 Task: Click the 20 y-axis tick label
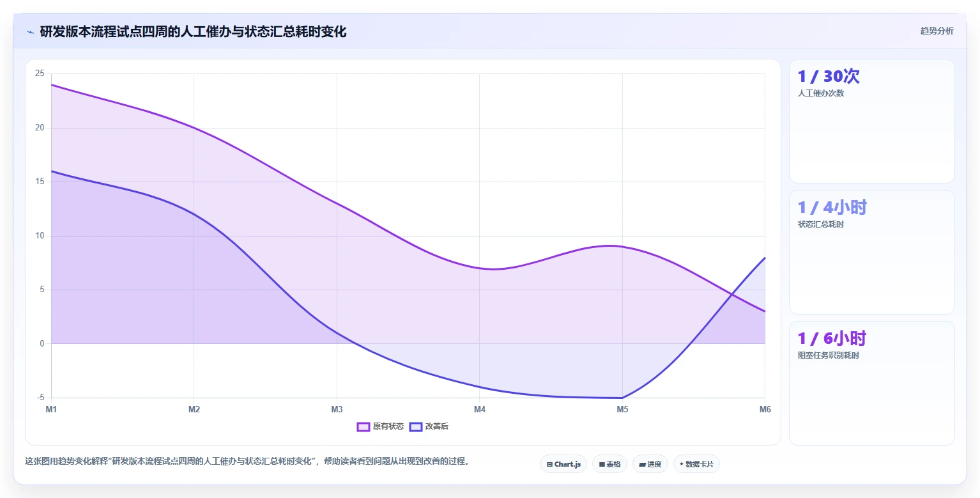pos(40,128)
